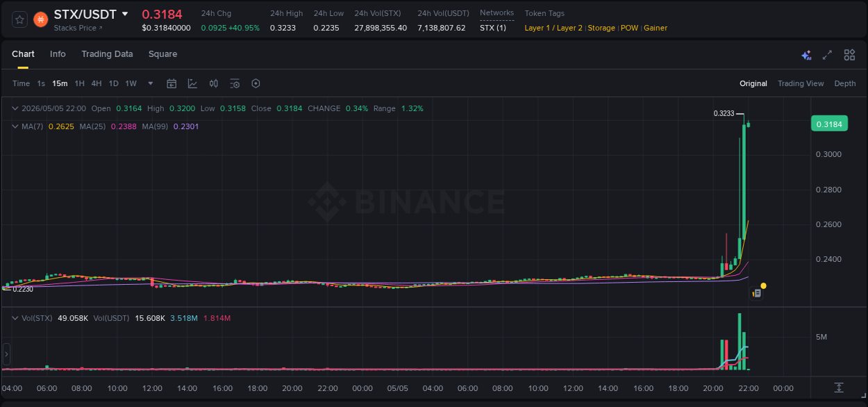Click the 24h High value 0.3233
The image size is (868, 407).
282,28
